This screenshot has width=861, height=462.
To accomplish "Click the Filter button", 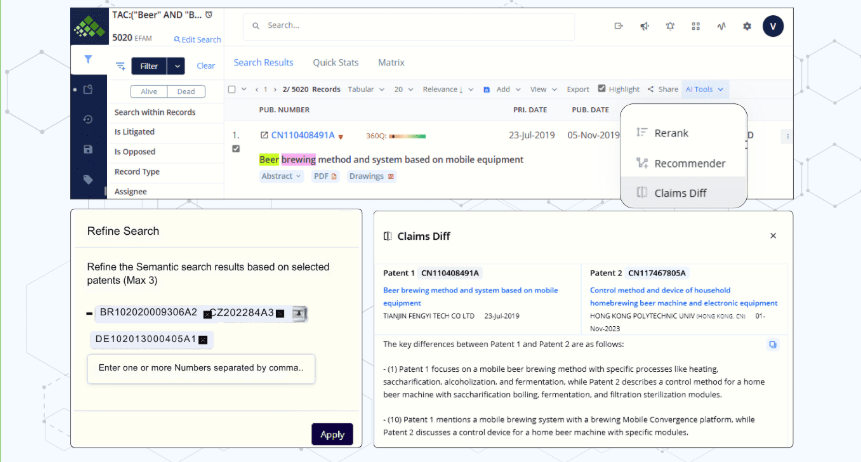I will click(x=149, y=66).
